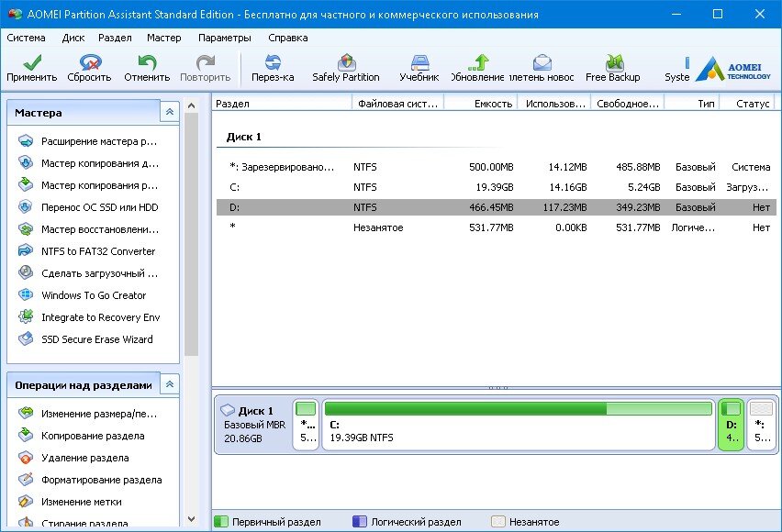Click the Первичный раздел green legend swatch

tap(221, 522)
